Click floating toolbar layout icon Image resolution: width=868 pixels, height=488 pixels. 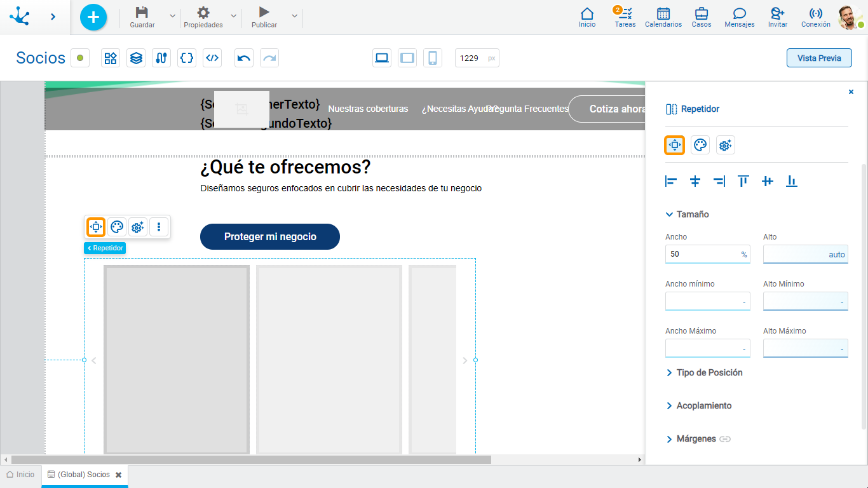click(x=96, y=227)
